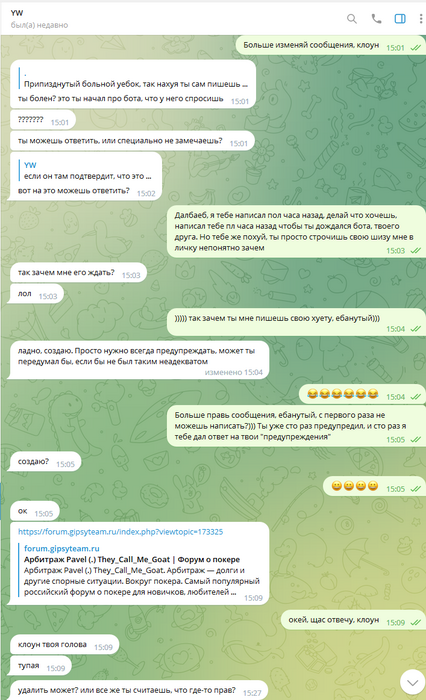Click double checkmark on 15:03 outgoing message

[415, 250]
